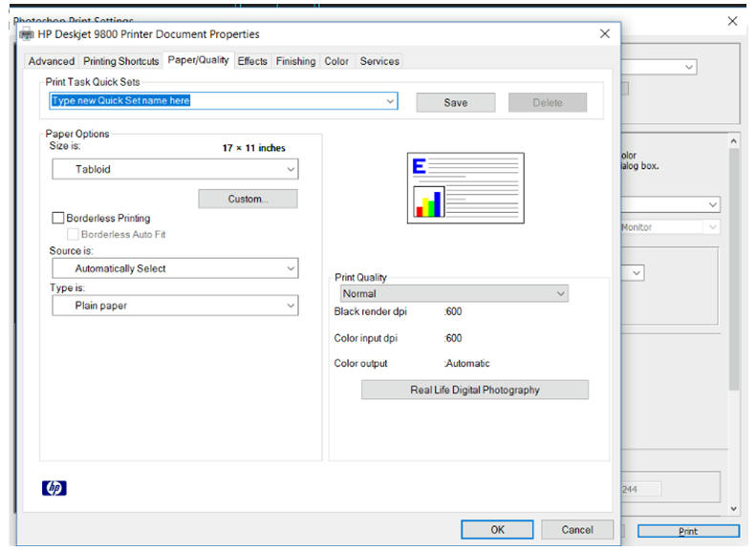Click the Custom paper size button
This screenshot has width=756, height=551.
pos(248,199)
